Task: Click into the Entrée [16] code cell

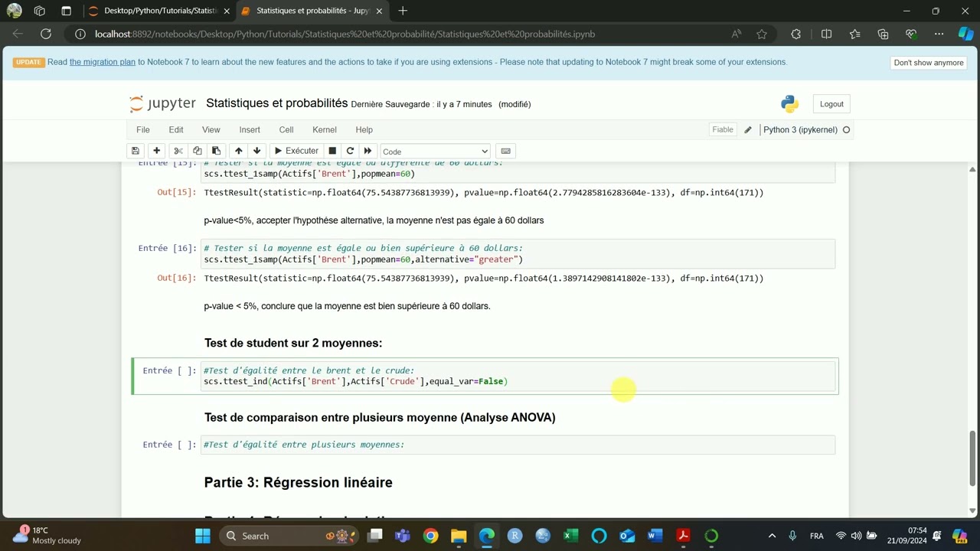Action: [518, 253]
